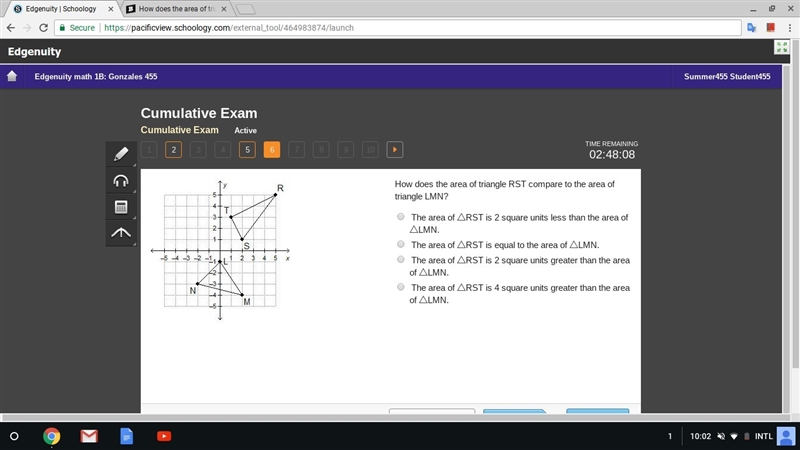Click the INTL keyboard indicator
The width and height of the screenshot is (800, 450).
click(763, 436)
